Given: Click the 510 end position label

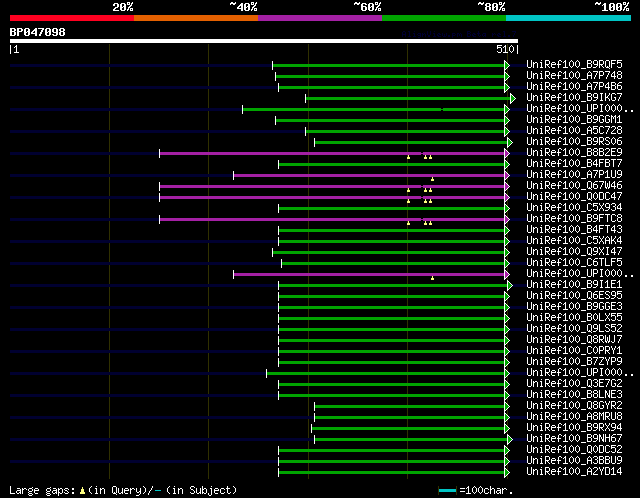Looking at the screenshot, I should click(x=505, y=49).
